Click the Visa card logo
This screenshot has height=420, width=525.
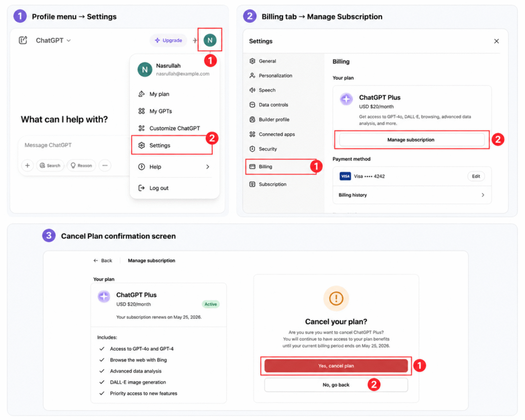click(345, 176)
